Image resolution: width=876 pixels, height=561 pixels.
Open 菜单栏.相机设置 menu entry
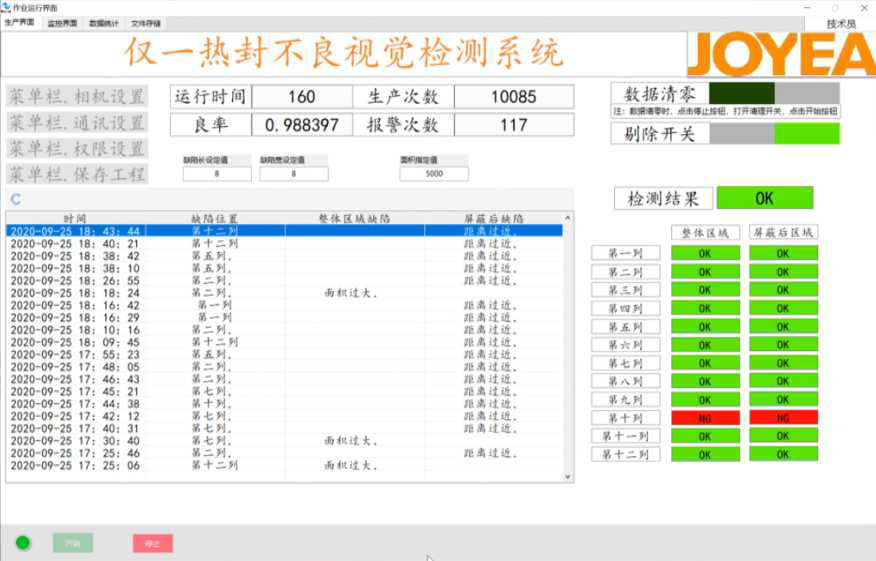tap(77, 96)
